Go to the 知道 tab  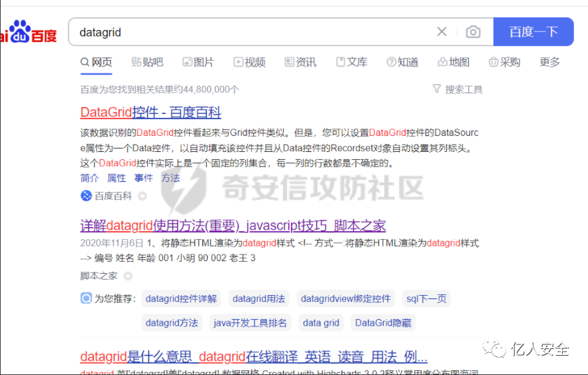coord(402,62)
